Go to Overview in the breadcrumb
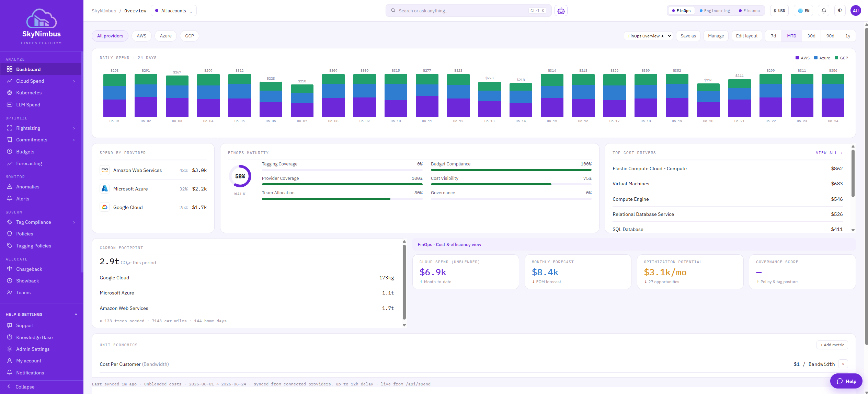The height and width of the screenshot is (394, 868). tap(135, 11)
